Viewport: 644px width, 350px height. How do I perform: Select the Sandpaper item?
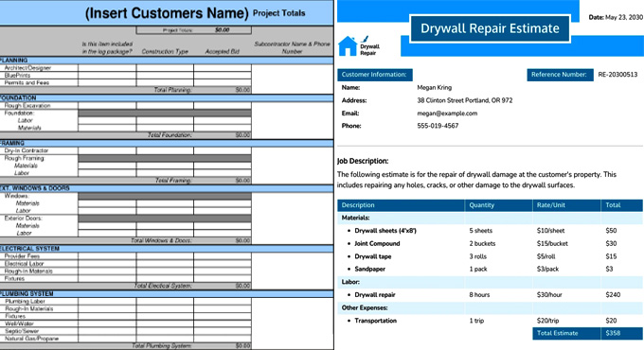tap(369, 270)
